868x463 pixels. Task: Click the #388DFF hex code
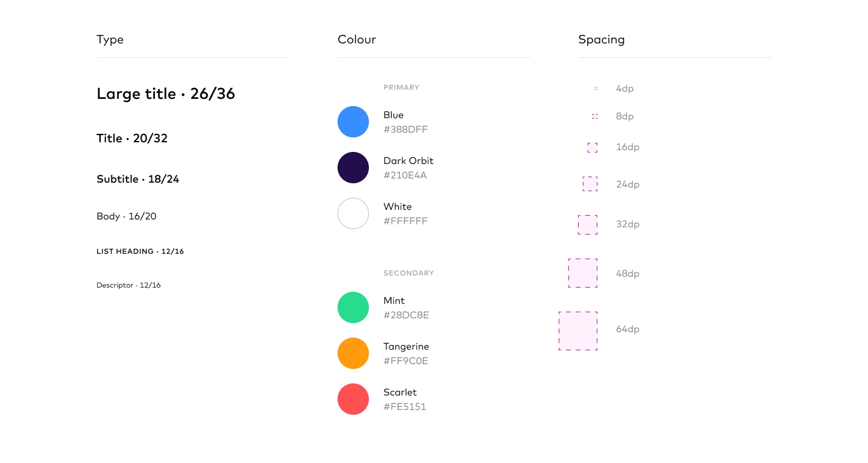point(406,130)
